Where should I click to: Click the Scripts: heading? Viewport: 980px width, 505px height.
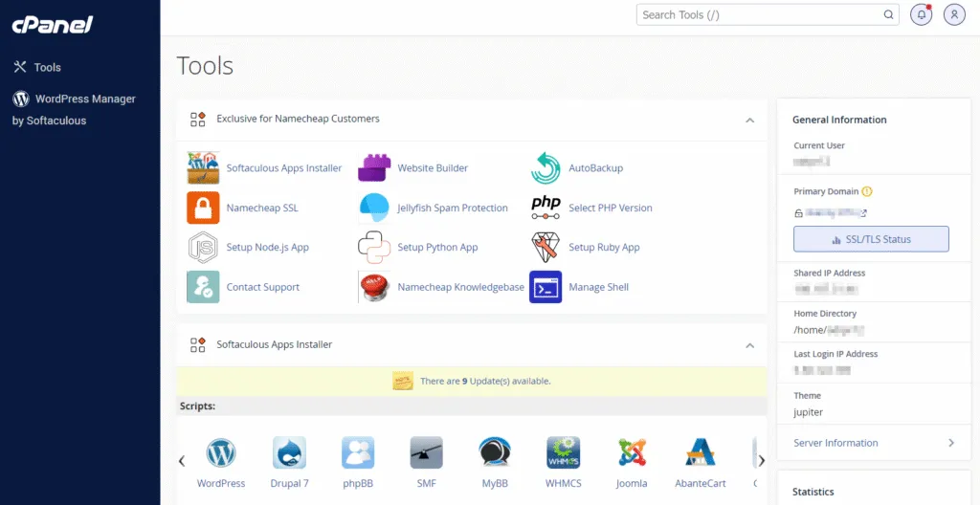pos(197,406)
